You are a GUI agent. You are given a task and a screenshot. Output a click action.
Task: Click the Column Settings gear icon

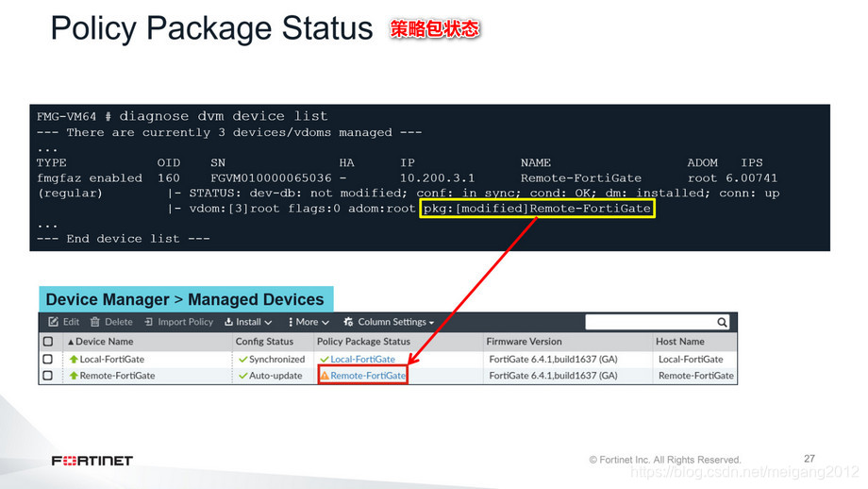pyautogui.click(x=348, y=322)
